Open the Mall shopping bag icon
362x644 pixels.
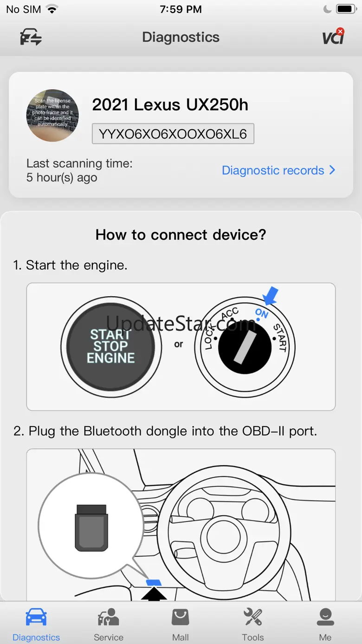181,618
